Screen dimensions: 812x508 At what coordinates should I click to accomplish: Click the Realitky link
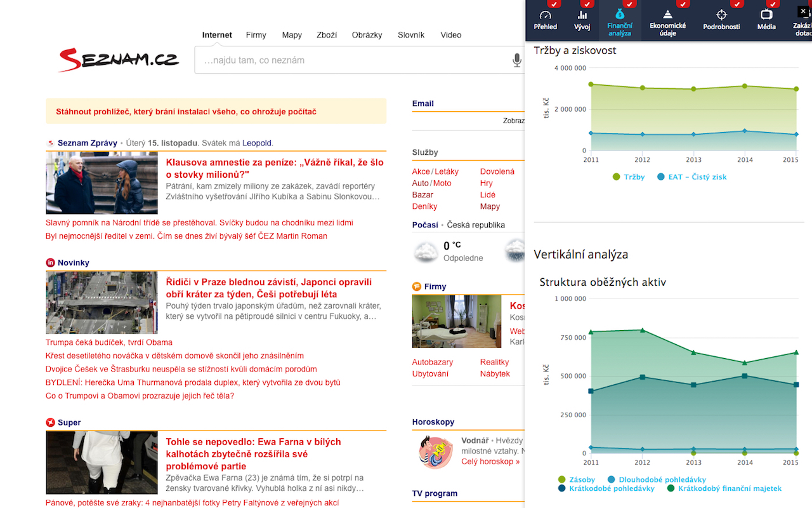[x=495, y=362]
